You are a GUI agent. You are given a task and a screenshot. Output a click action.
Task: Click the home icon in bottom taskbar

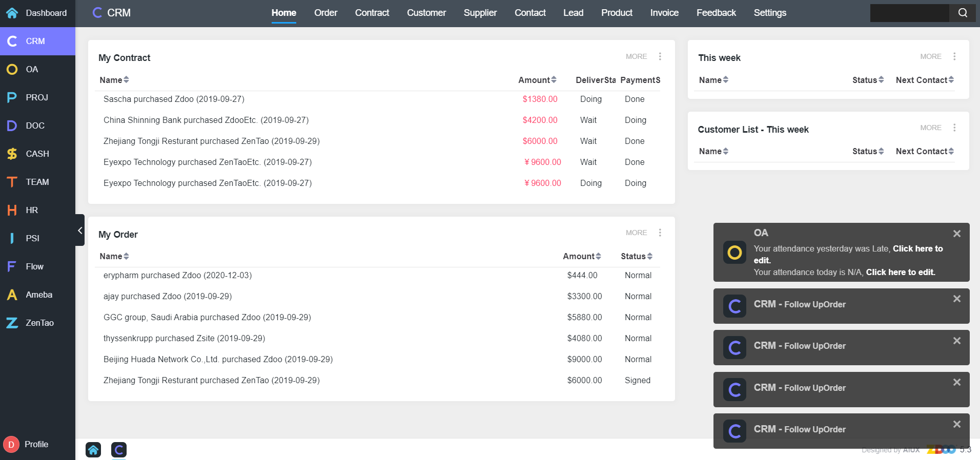(x=93, y=450)
